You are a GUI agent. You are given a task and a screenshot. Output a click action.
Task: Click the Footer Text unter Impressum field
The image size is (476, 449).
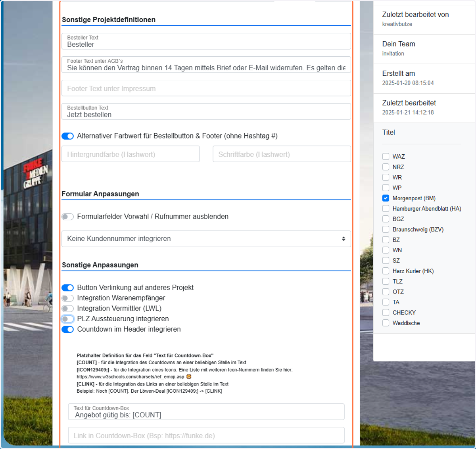point(206,88)
